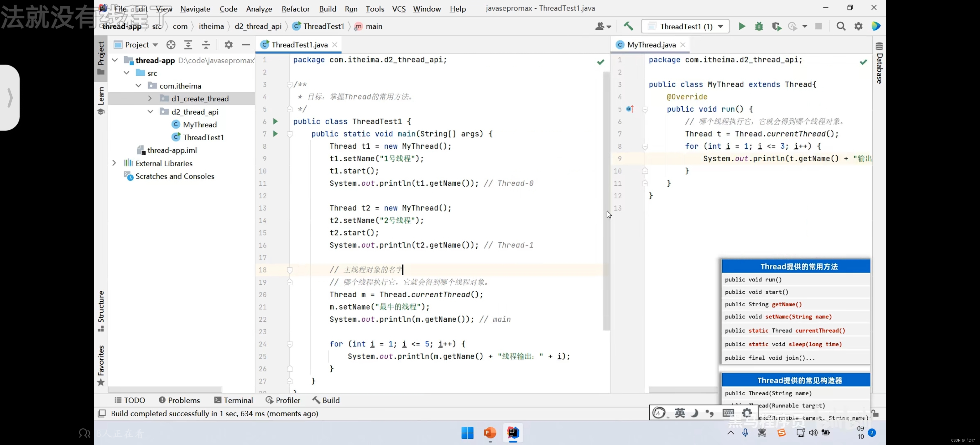Click inspection checkmark in ThreadTest1 editor
This screenshot has height=445, width=980.
600,62
